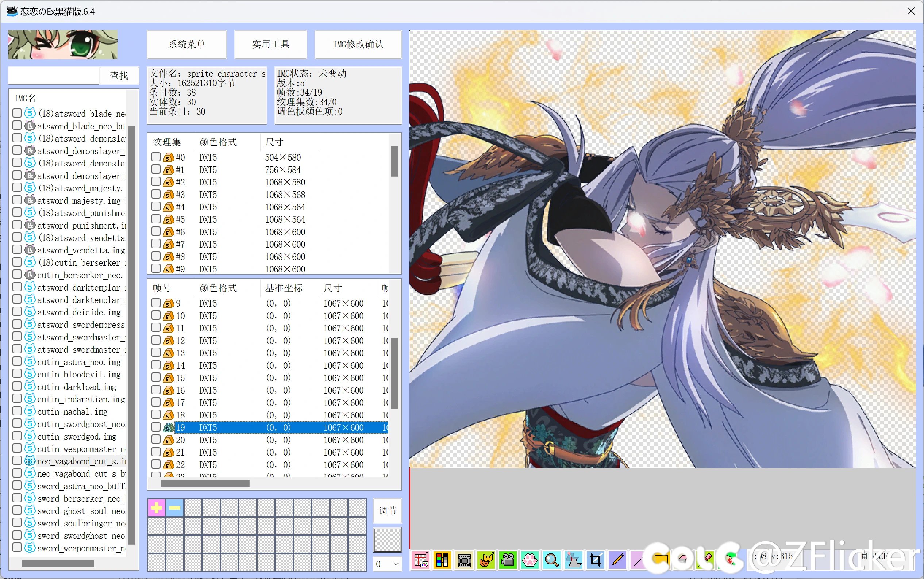Click the IMG名 list header
This screenshot has width=924, height=579.
pos(69,99)
